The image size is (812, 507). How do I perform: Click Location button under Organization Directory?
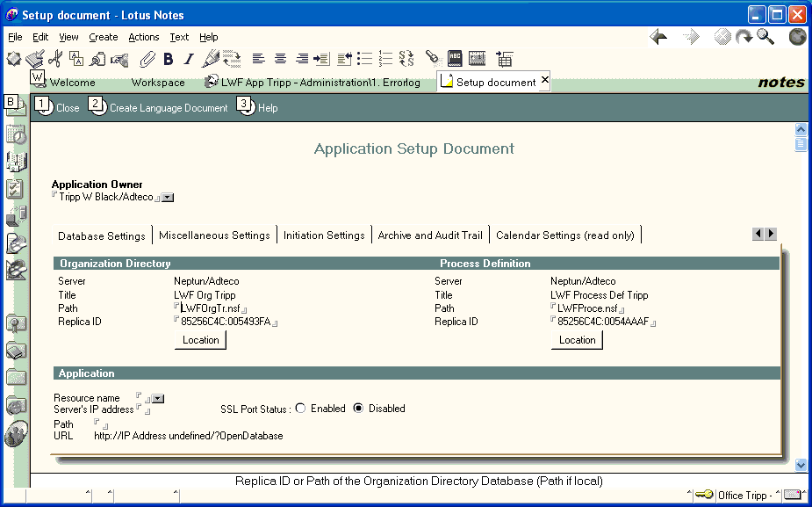click(x=200, y=340)
